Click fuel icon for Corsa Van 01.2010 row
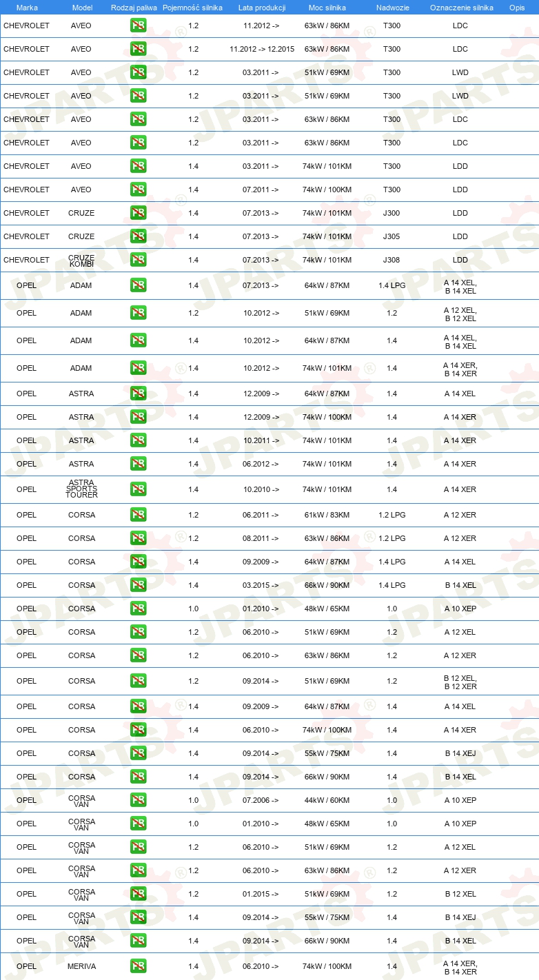 [x=138, y=824]
